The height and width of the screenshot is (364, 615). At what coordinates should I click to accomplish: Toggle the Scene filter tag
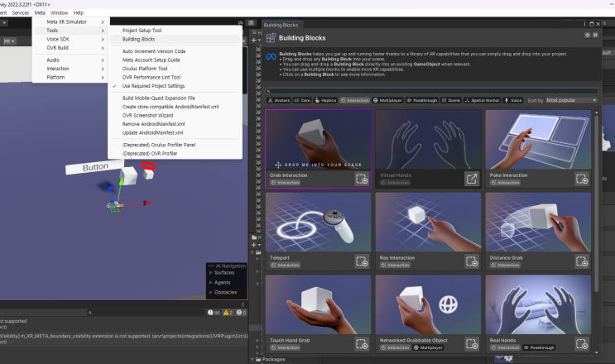pos(450,100)
